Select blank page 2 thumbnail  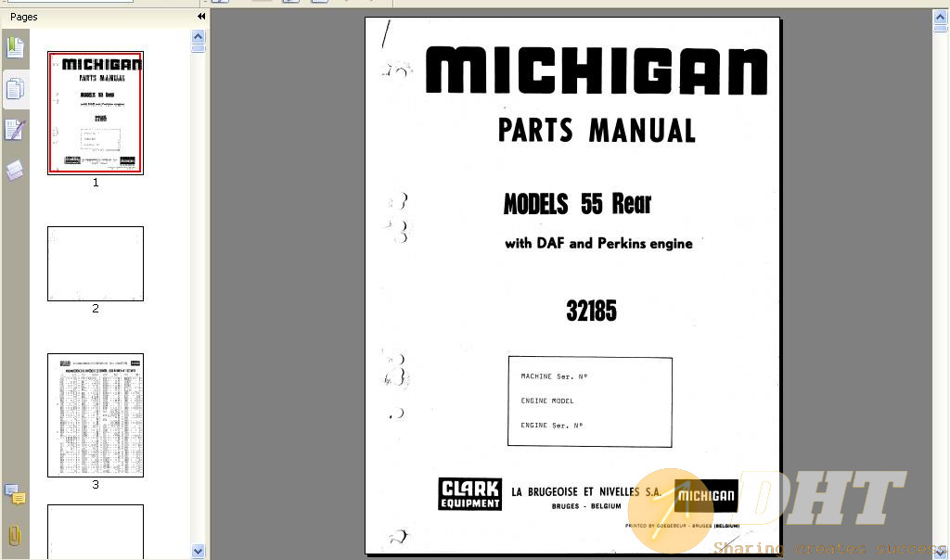(96, 263)
